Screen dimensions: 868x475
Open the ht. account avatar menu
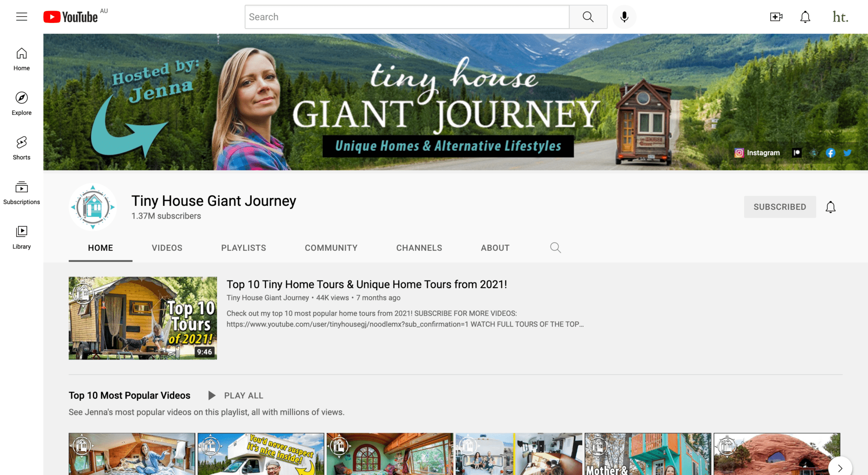(840, 17)
